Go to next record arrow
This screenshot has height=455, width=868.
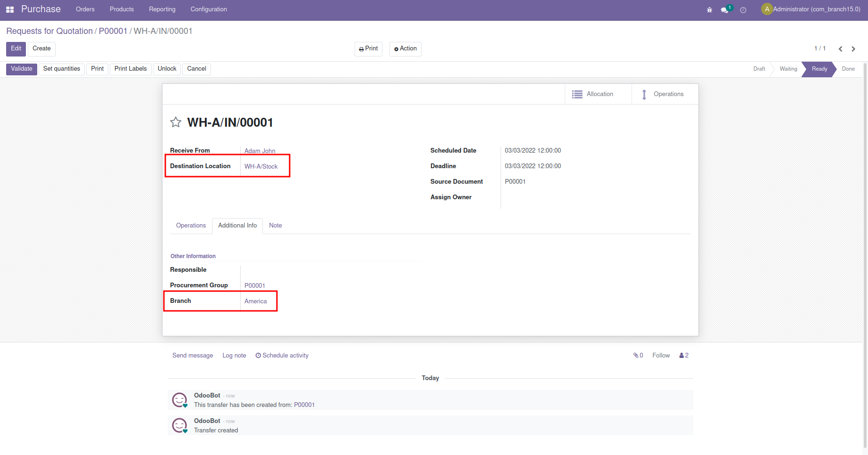[853, 49]
